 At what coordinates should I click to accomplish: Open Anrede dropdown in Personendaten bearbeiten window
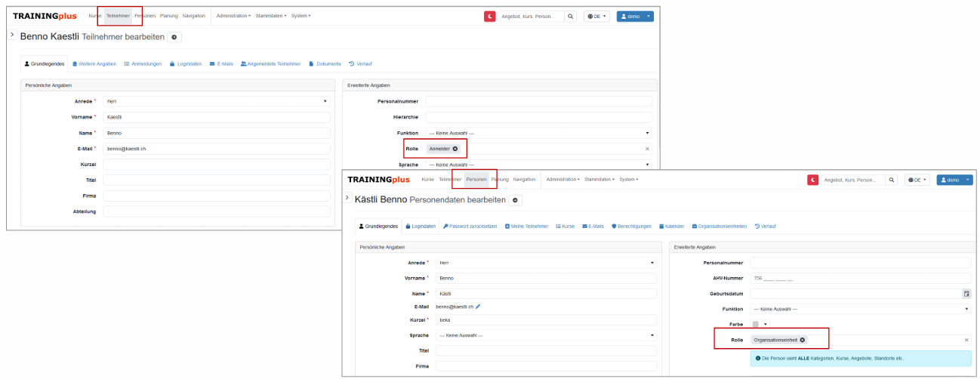547,263
